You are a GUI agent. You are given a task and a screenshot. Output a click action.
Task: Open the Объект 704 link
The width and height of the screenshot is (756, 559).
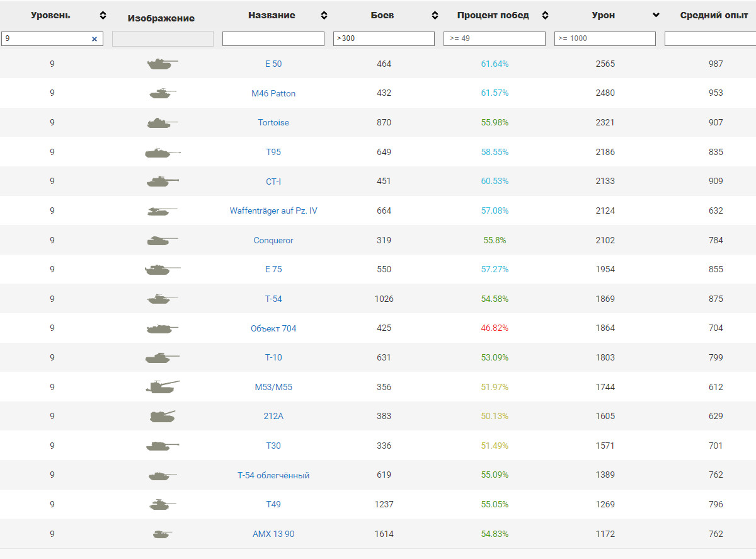coord(273,328)
